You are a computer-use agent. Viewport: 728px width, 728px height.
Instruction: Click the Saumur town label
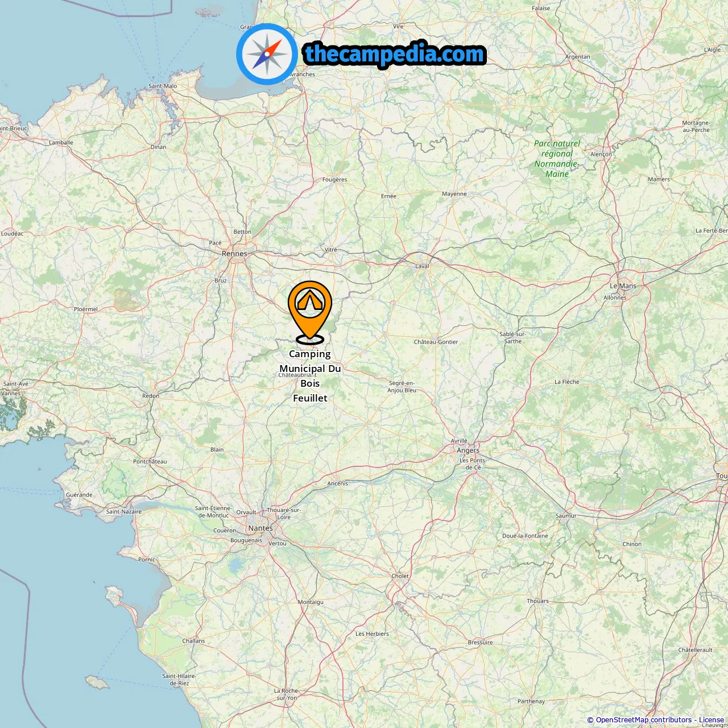pyautogui.click(x=566, y=516)
